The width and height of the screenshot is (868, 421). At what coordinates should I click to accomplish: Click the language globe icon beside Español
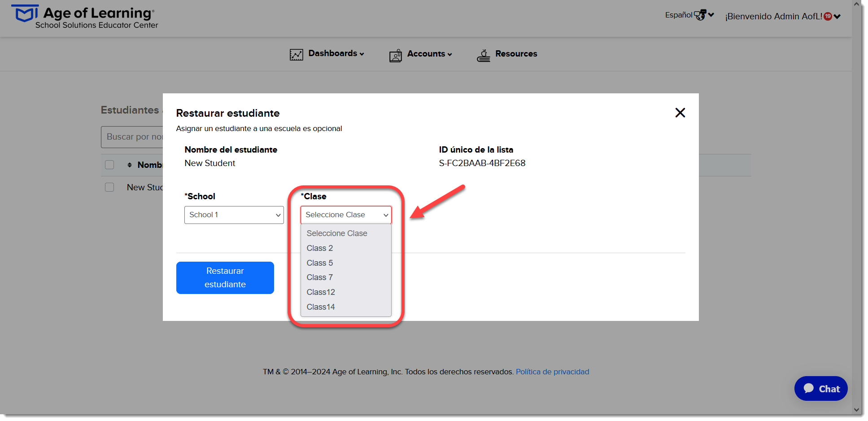click(700, 15)
